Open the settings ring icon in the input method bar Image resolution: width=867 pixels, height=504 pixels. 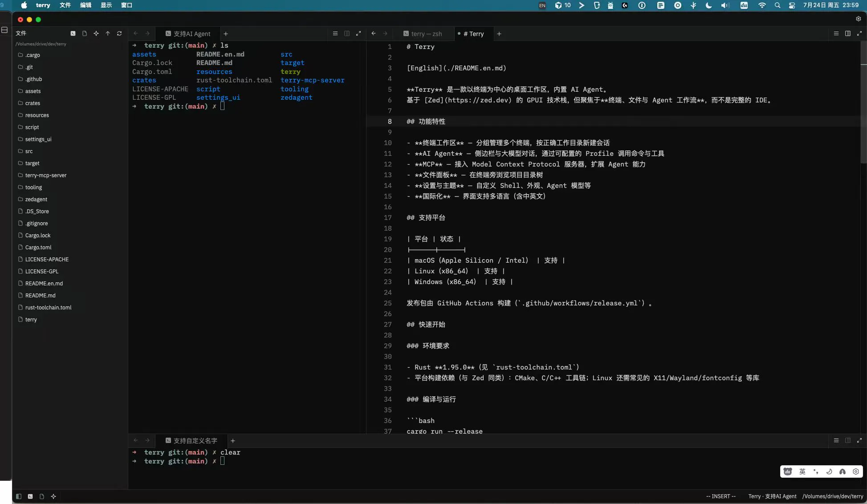click(x=856, y=471)
